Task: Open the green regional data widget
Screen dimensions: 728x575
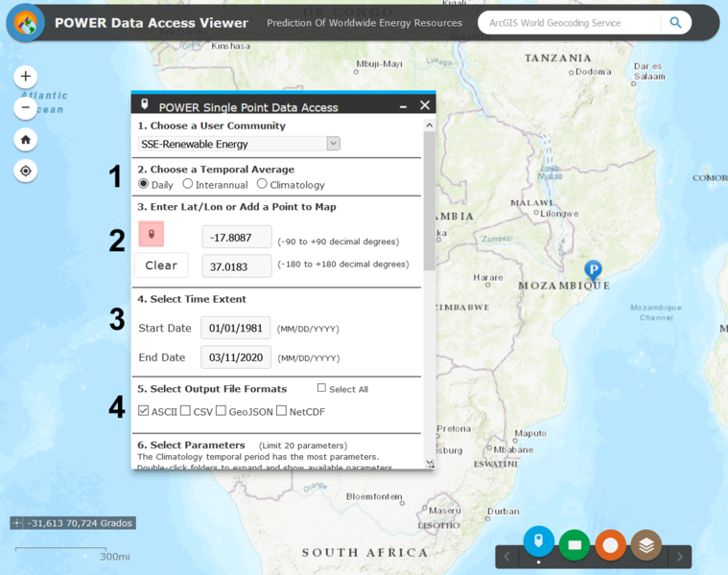Action: 575,545
